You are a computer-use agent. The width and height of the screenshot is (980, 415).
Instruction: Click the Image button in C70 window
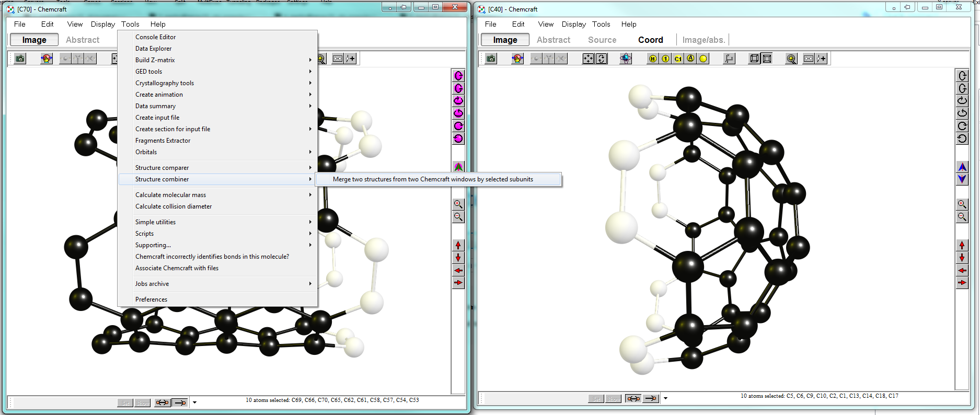[x=34, y=40]
